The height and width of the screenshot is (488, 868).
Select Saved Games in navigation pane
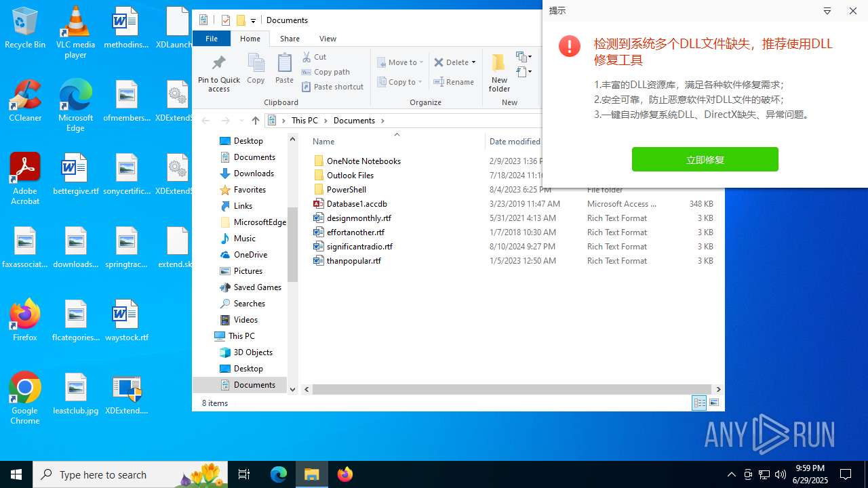[x=257, y=287]
